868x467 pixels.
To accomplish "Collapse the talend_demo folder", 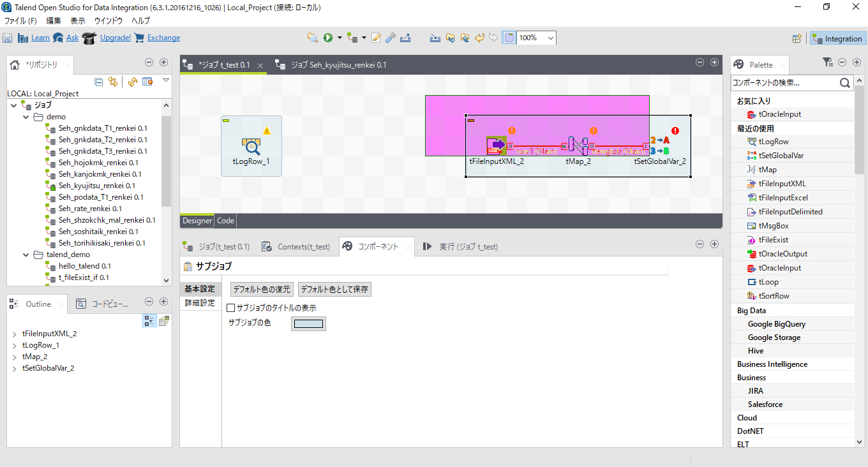I will (26, 255).
